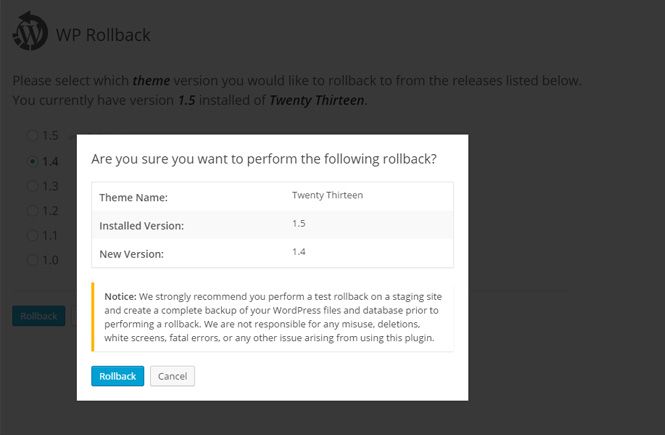Cancel the rollback confirmation dialog
The image size is (665, 435).
(x=172, y=376)
